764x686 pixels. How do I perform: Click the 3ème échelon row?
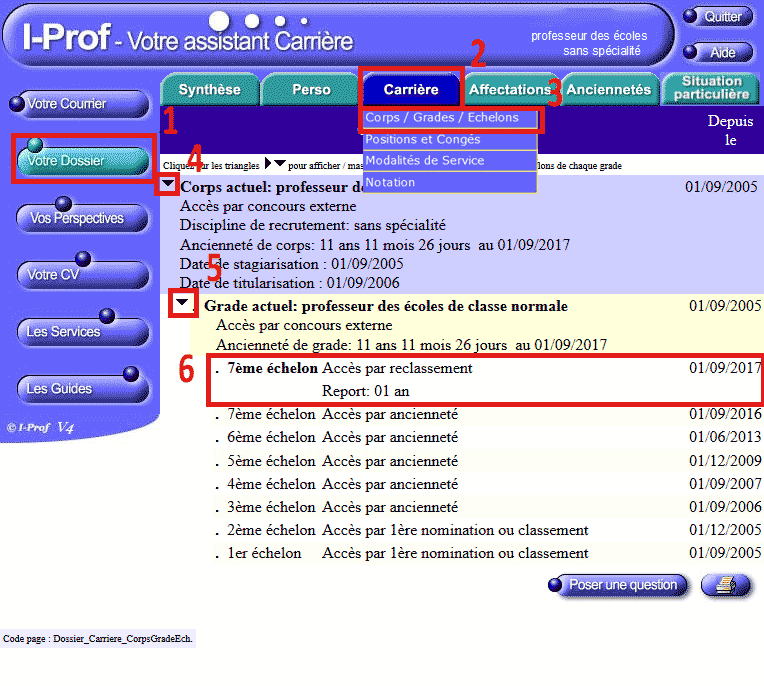(x=487, y=507)
